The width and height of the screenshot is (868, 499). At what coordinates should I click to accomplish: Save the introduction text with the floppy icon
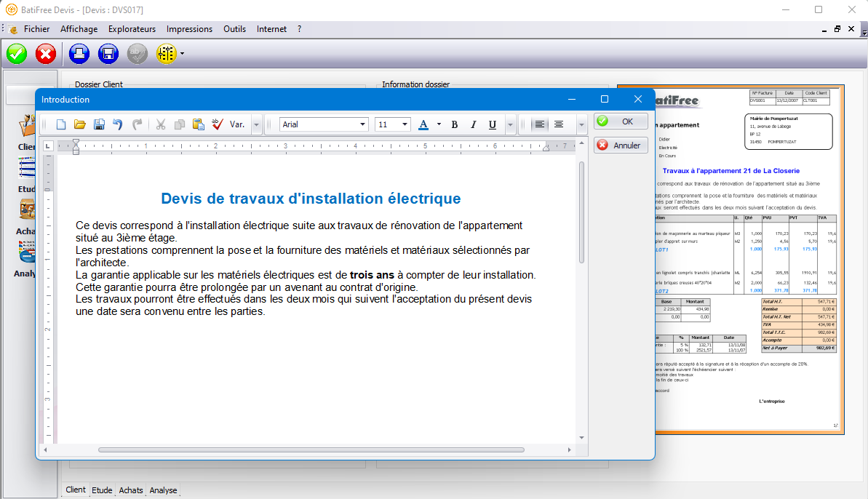coord(99,124)
